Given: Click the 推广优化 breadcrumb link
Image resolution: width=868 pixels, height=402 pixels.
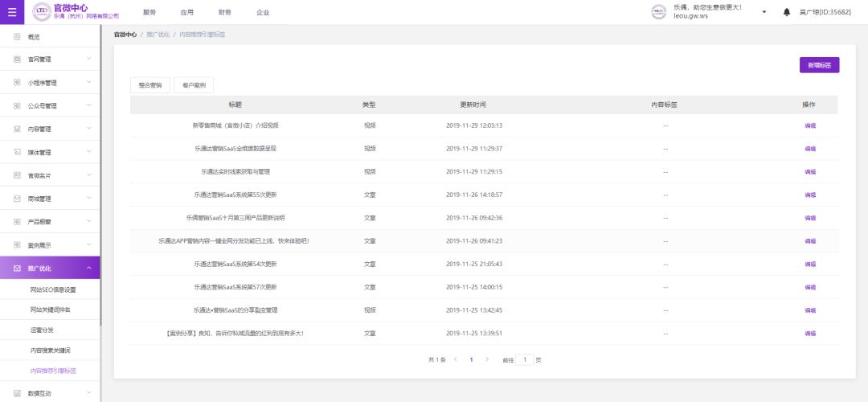Looking at the screenshot, I should coord(158,35).
